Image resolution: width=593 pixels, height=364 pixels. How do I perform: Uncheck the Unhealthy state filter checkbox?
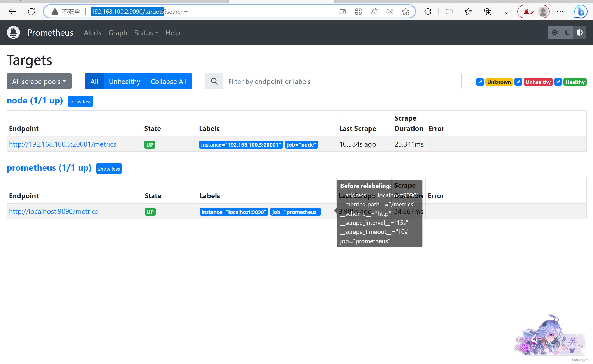[518, 82]
